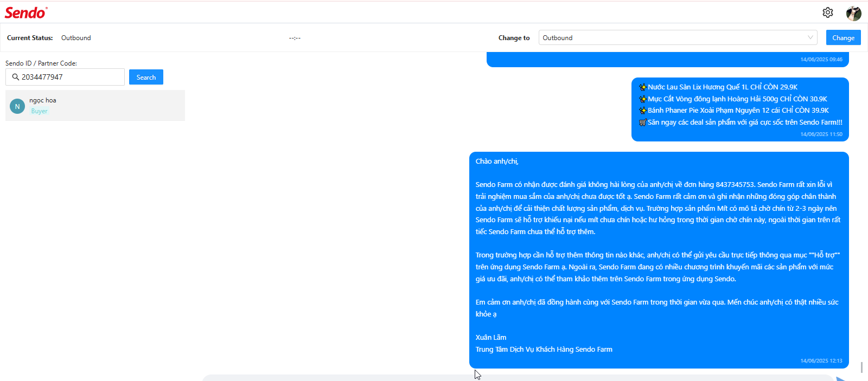Click the --:-- timer display
Image resolution: width=868 pixels, height=381 pixels.
[295, 38]
